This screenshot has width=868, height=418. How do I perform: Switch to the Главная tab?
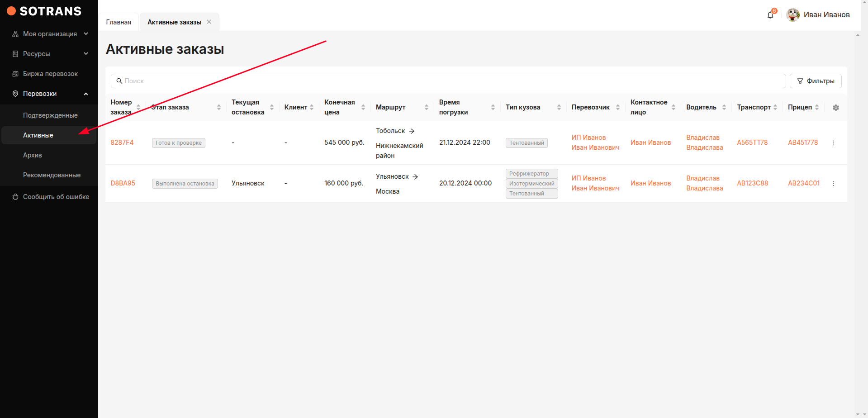[x=119, y=22]
